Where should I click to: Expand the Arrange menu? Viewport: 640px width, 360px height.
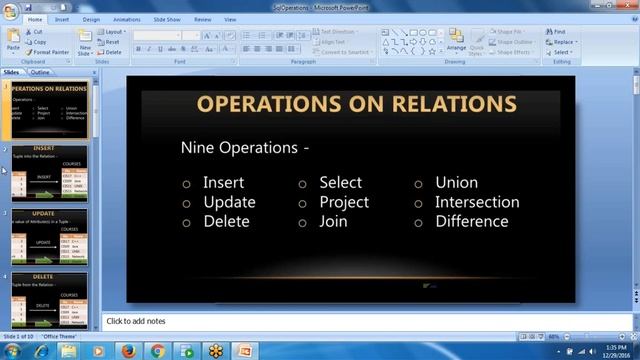456,42
